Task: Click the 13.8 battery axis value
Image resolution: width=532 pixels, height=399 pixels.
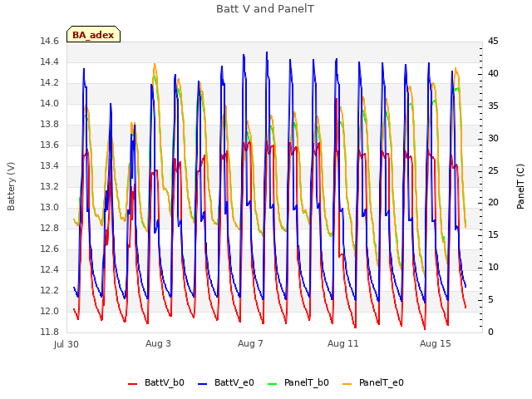Action: click(50, 125)
